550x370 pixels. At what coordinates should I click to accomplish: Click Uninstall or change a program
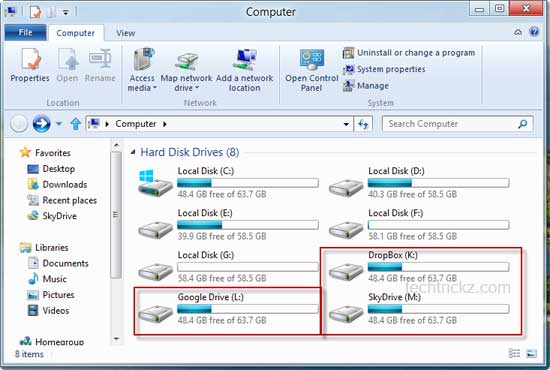[x=409, y=53]
